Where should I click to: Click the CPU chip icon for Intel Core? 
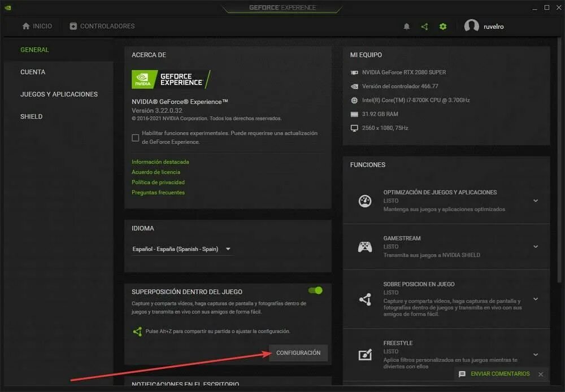tap(354, 100)
